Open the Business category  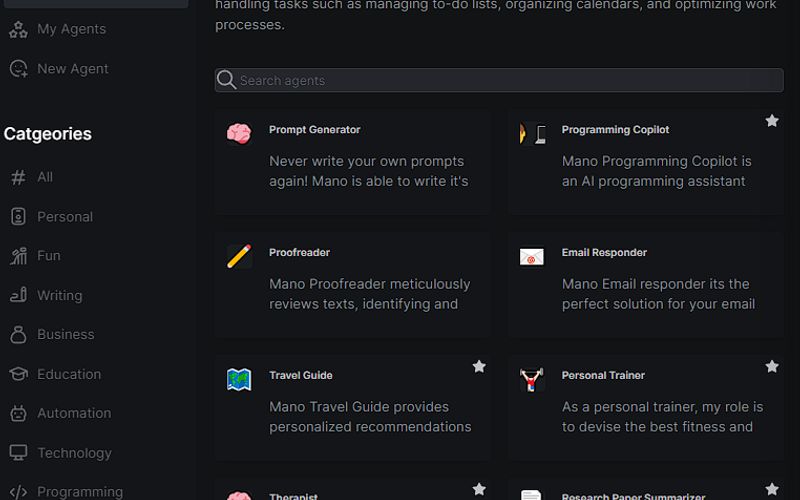click(x=66, y=335)
